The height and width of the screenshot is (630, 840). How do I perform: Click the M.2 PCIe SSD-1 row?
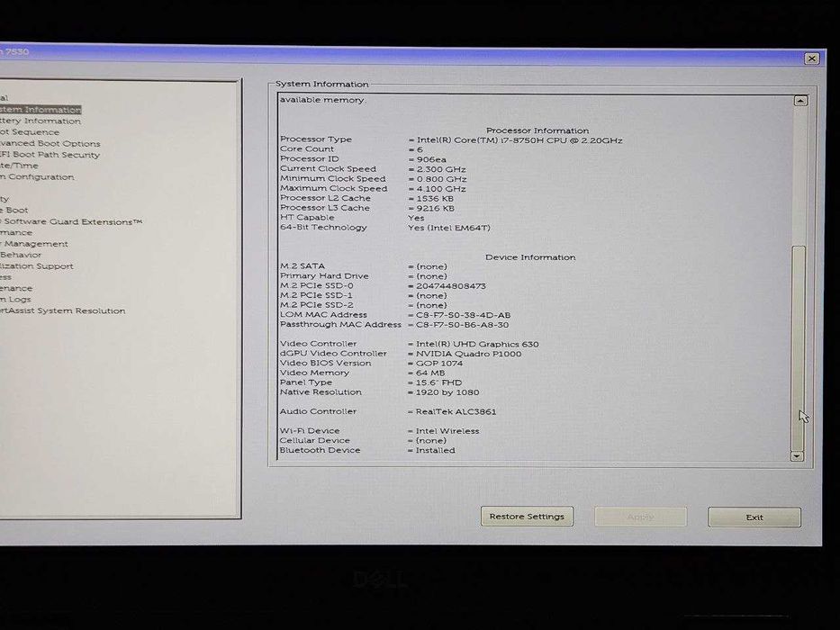click(363, 296)
